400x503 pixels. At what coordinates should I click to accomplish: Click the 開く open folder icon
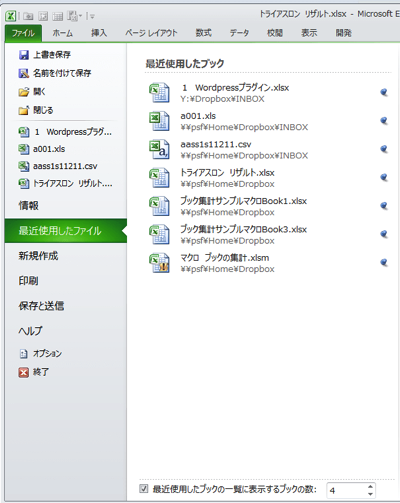coord(24,92)
